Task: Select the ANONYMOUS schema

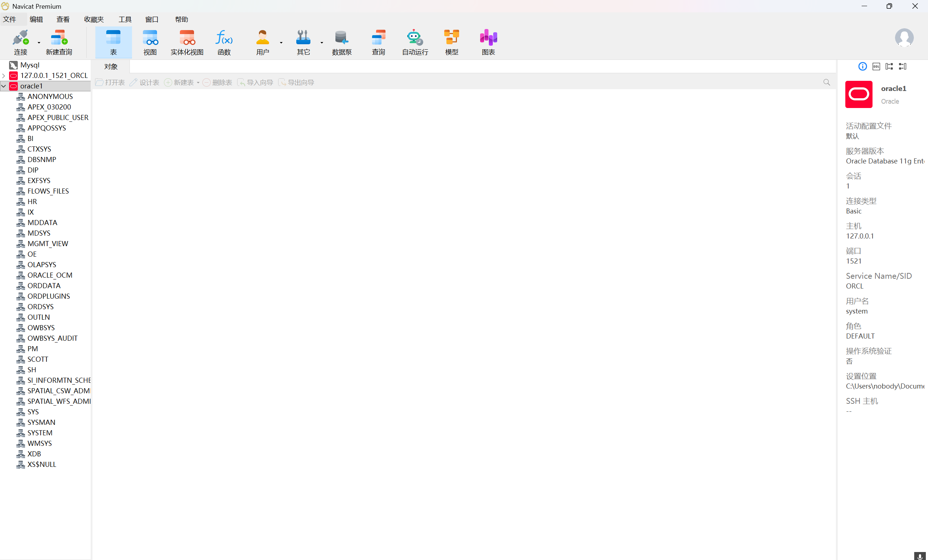Action: [50, 97]
